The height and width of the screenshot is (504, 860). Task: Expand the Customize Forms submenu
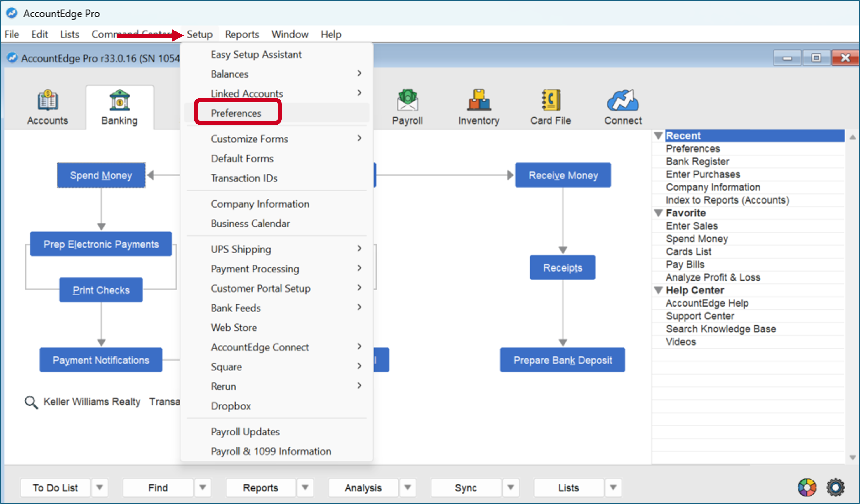point(276,139)
